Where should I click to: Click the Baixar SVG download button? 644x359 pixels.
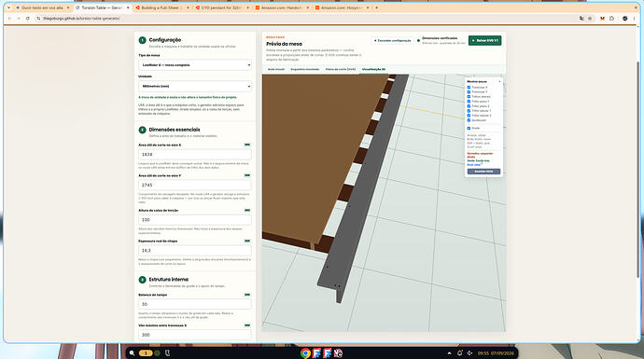[x=484, y=41]
